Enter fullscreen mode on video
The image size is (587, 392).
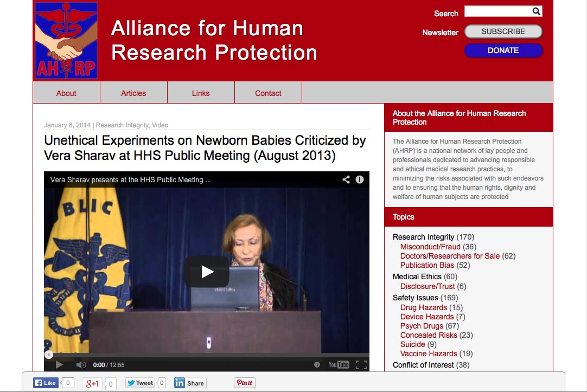pos(361,365)
